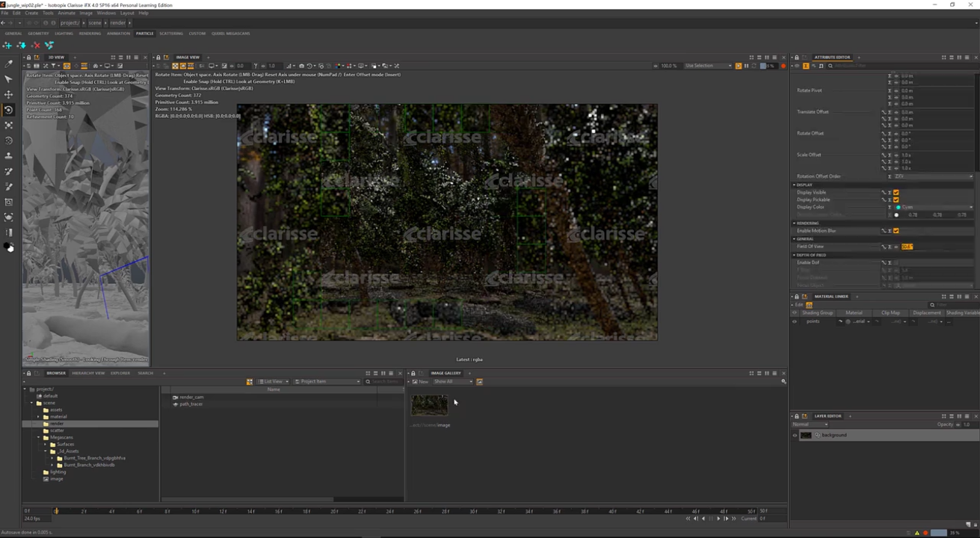
Task: Open the Use Selection dropdown
Action: (707, 66)
